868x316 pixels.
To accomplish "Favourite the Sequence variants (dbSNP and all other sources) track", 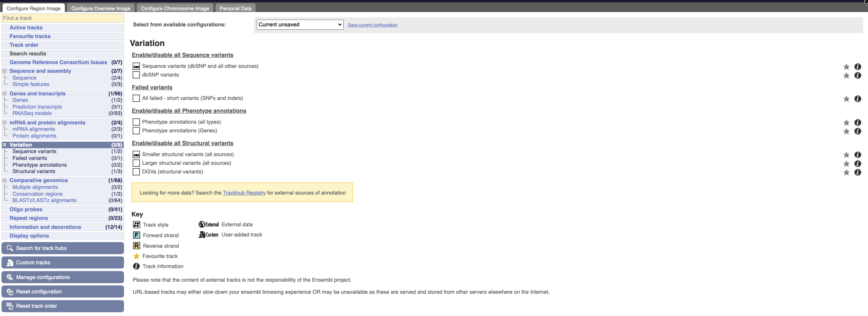I will point(846,67).
